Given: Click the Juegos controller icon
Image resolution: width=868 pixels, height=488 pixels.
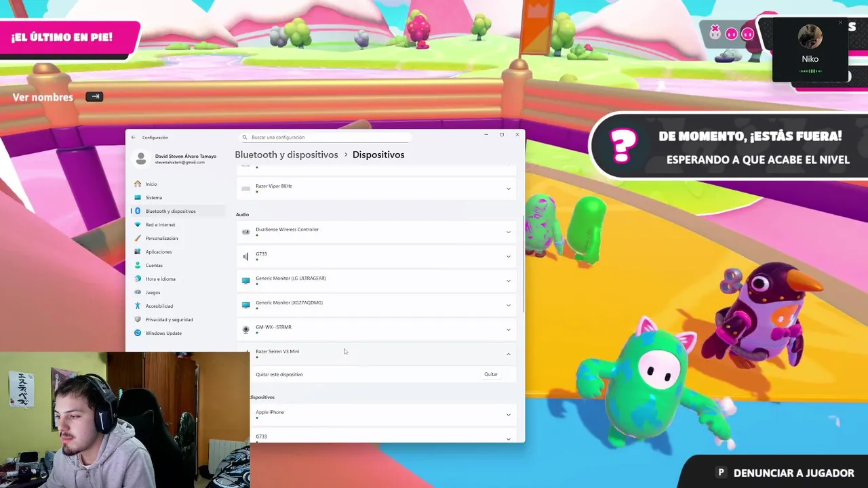Looking at the screenshot, I should [138, 292].
